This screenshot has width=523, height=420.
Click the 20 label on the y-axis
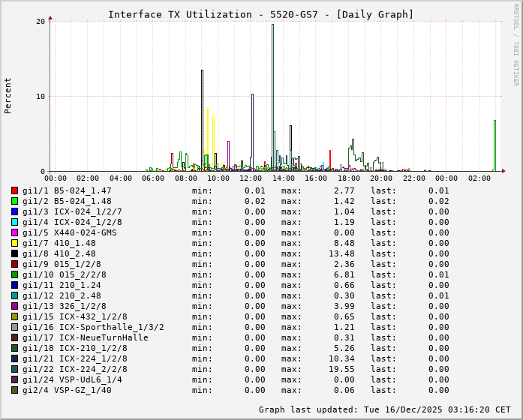[x=41, y=21]
